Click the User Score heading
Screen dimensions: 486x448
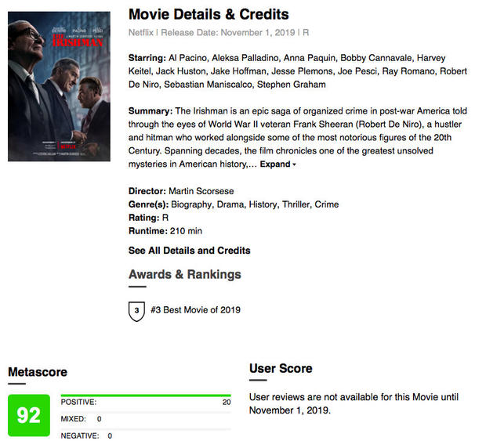coord(281,368)
